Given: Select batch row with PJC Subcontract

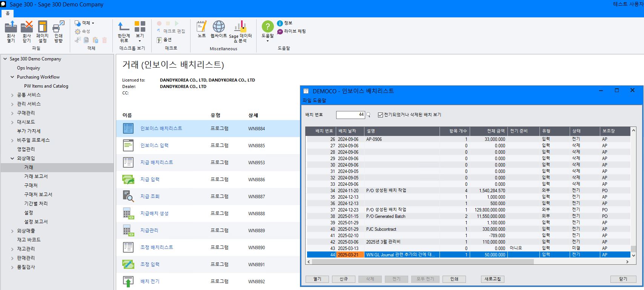Looking at the screenshot, I should 469,229.
